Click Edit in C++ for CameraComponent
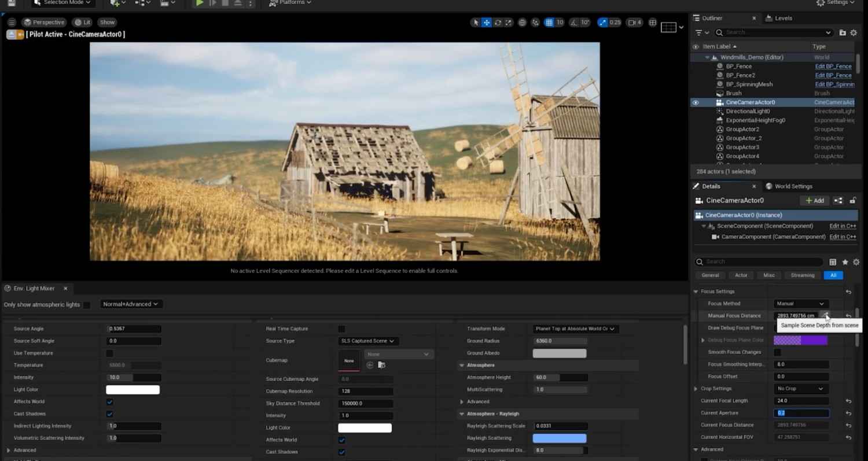Viewport: 868px width, 461px height. tap(843, 237)
